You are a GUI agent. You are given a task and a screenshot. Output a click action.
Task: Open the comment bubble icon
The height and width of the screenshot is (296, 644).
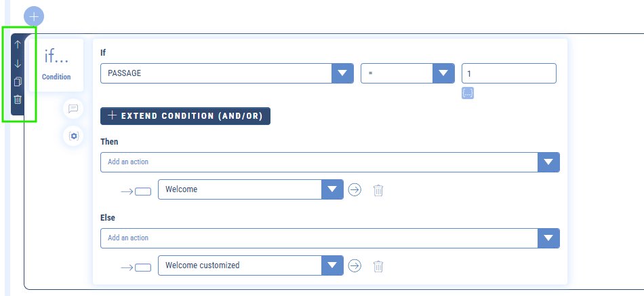pyautogui.click(x=73, y=109)
